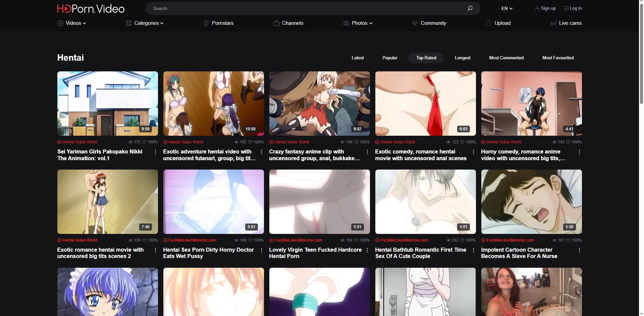The width and height of the screenshot is (644, 316).
Task: Click the Channels icon in navigation
Action: [x=276, y=23]
